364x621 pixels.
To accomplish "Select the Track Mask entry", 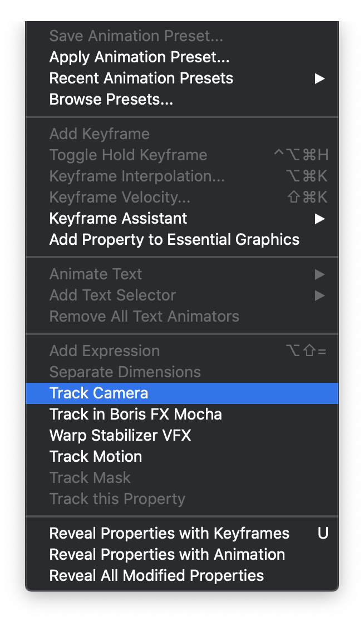I will click(x=90, y=477).
